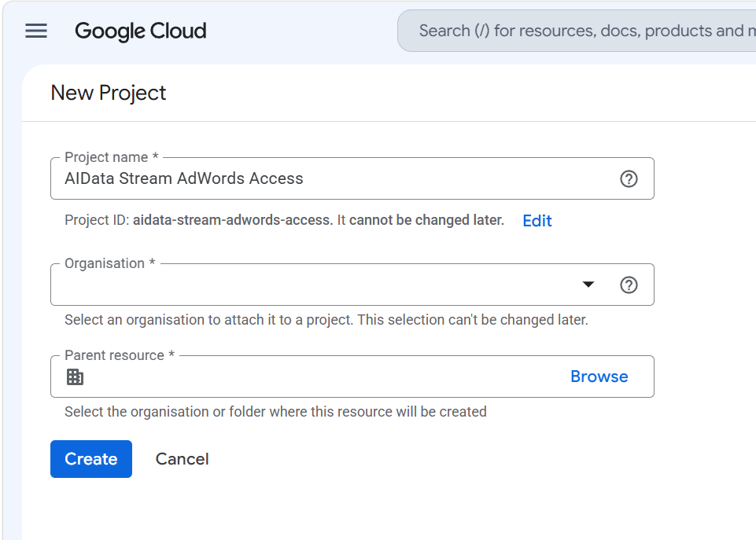The width and height of the screenshot is (756, 540).
Task: Open Organisation help tooltip icon
Action: click(x=629, y=285)
